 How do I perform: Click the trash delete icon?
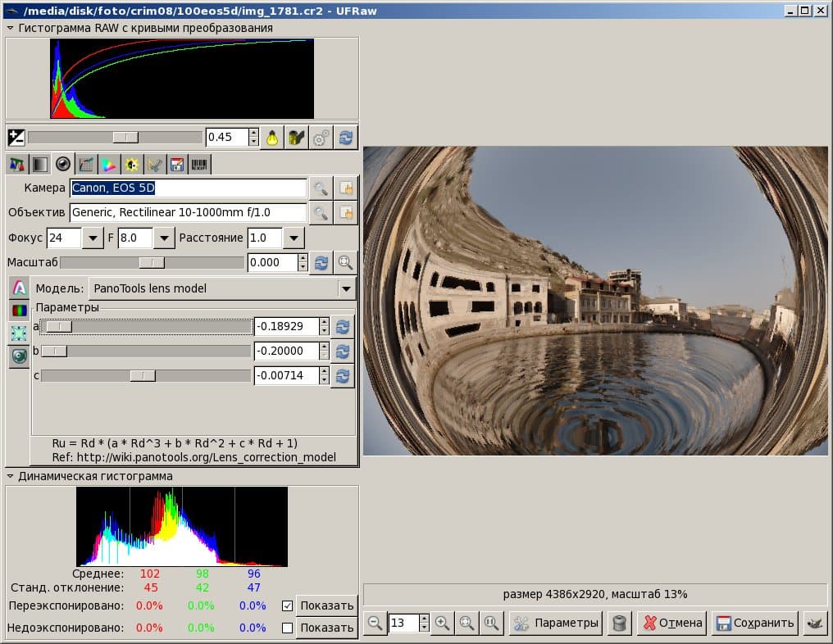[620, 624]
